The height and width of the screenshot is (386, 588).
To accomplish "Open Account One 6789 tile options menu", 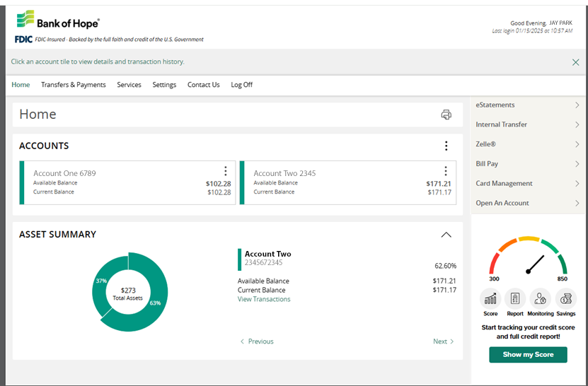I will click(x=226, y=171).
